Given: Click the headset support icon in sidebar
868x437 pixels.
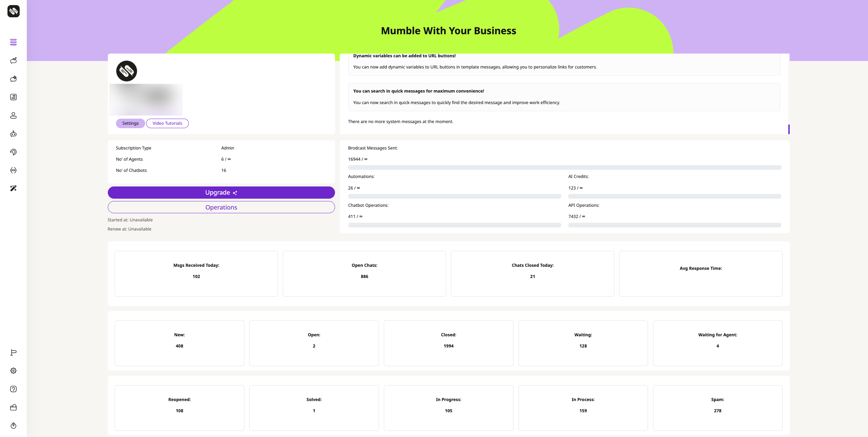Looking at the screenshot, I should [13, 152].
